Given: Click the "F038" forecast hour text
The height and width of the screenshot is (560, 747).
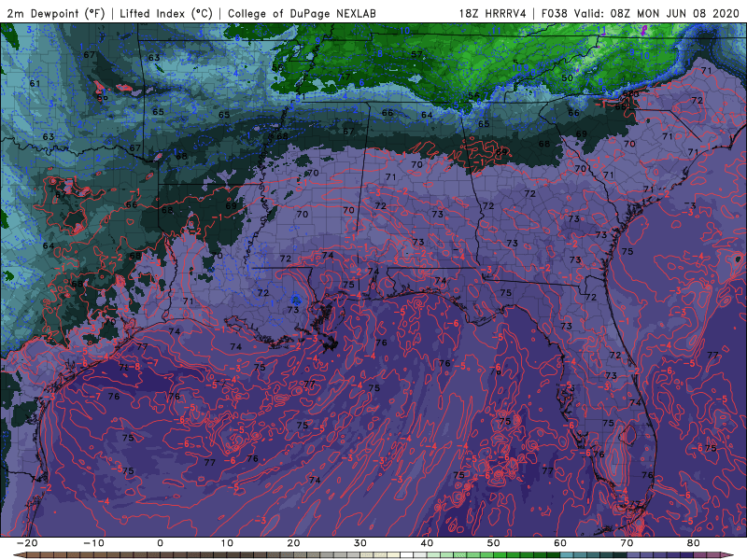Looking at the screenshot, I should click(x=555, y=13).
